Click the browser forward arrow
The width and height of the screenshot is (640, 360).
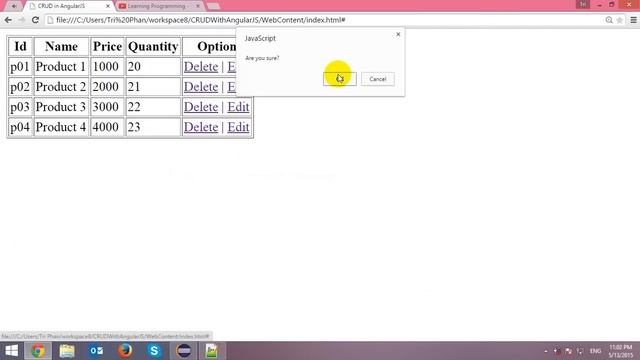21,20
